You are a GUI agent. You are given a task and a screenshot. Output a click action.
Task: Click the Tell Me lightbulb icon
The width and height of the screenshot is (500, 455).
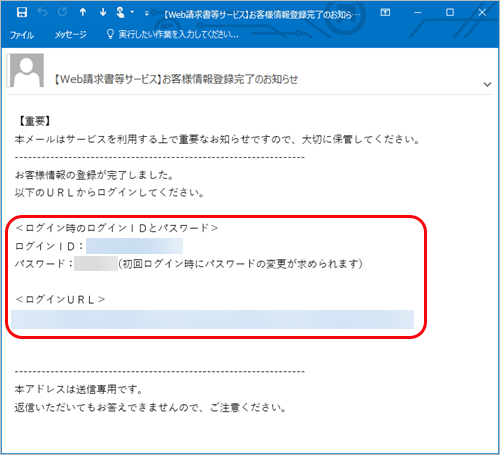[x=110, y=34]
